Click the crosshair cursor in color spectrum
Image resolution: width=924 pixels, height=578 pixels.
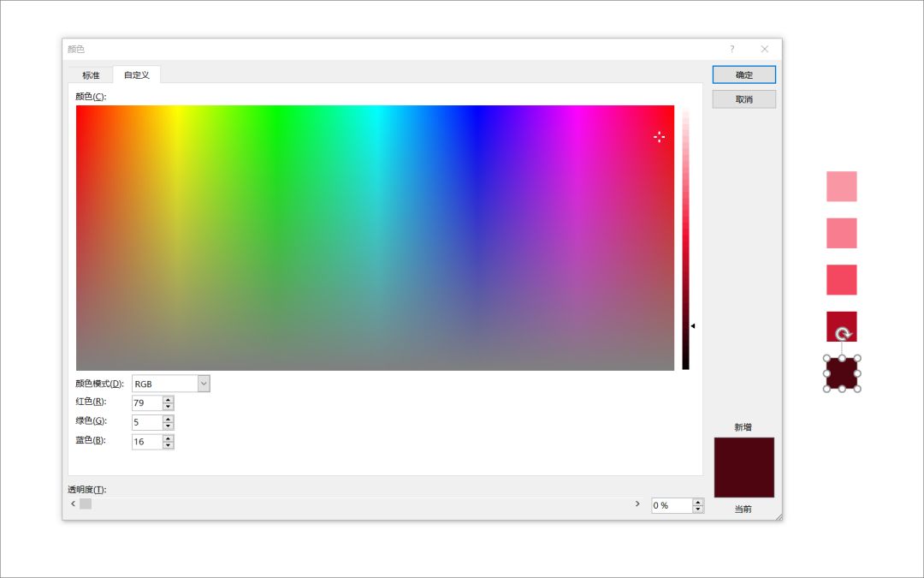click(659, 137)
